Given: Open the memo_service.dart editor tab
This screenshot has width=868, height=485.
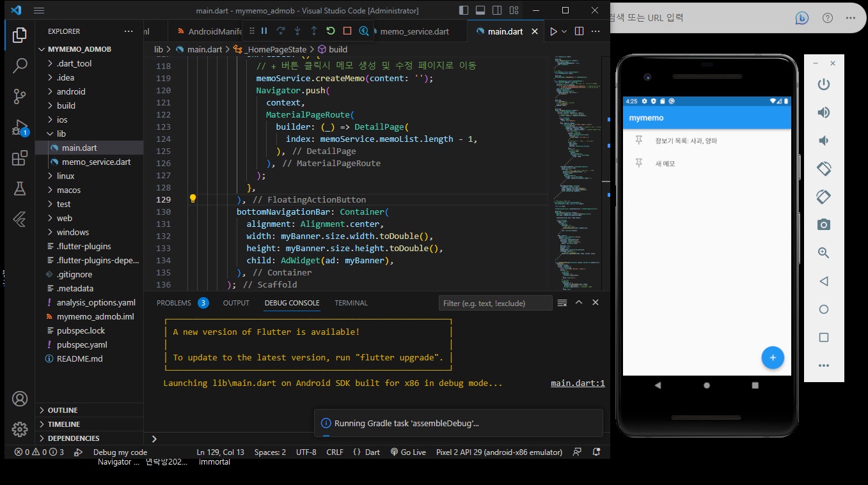Looking at the screenshot, I should click(x=414, y=31).
